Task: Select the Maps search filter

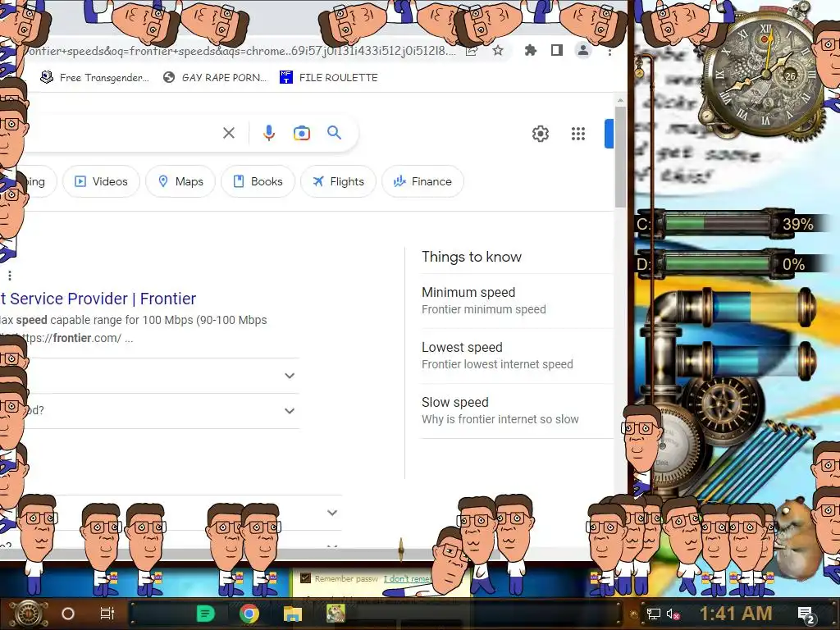Action: pyautogui.click(x=180, y=181)
